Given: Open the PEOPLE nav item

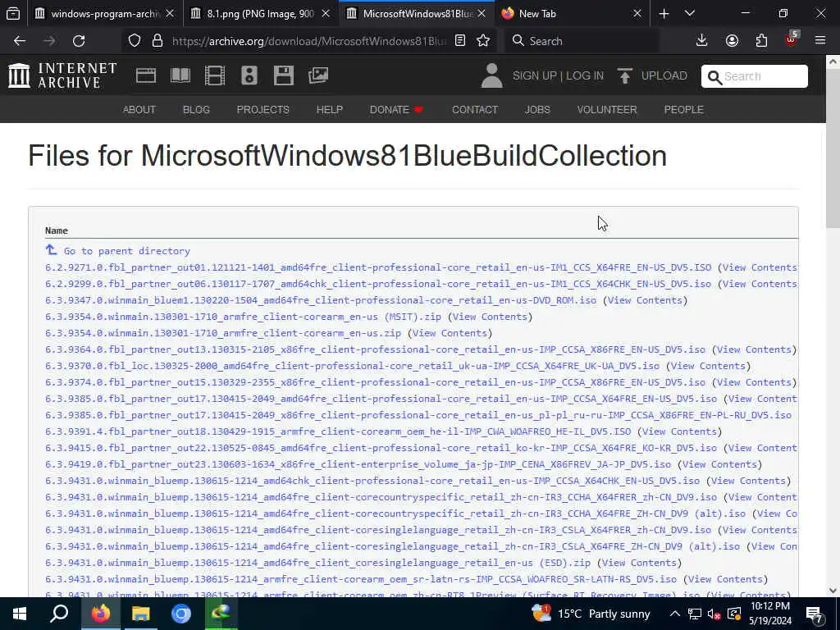Looking at the screenshot, I should coord(683,110).
